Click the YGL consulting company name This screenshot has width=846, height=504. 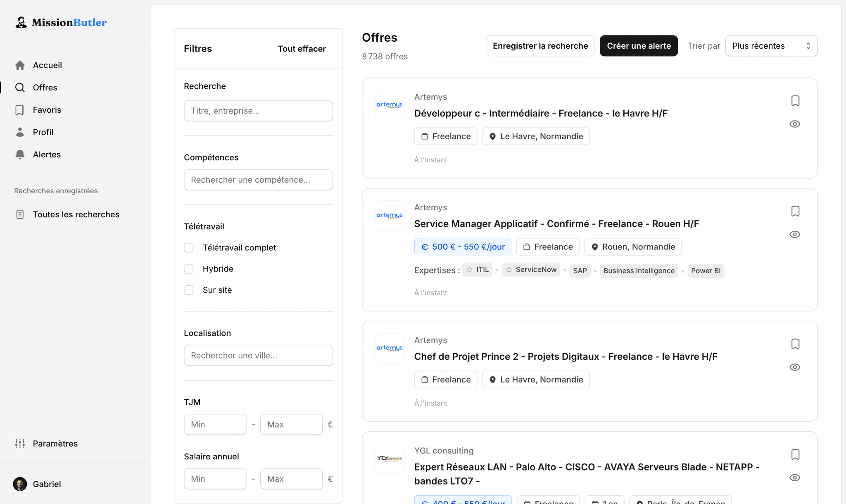444,451
